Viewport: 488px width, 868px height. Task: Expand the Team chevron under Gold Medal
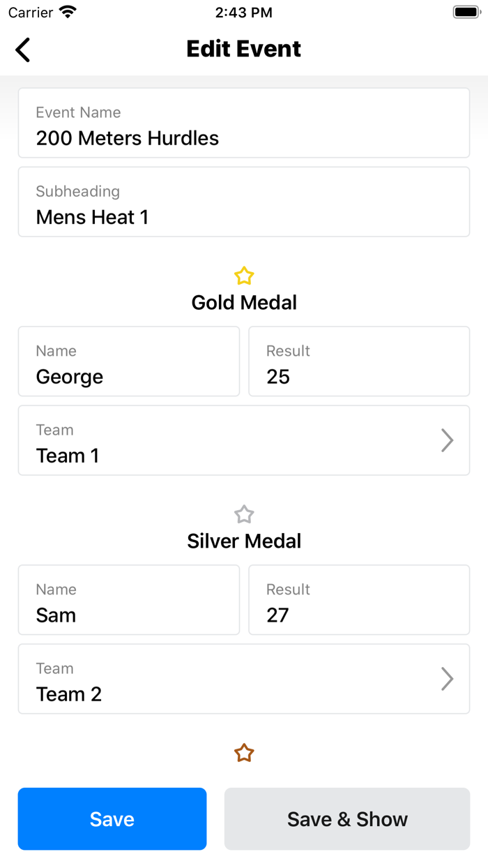pyautogui.click(x=447, y=440)
